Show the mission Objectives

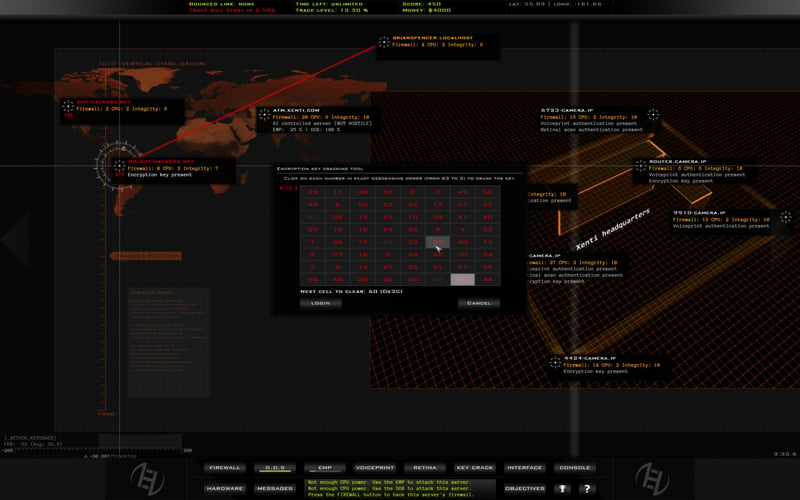click(524, 488)
